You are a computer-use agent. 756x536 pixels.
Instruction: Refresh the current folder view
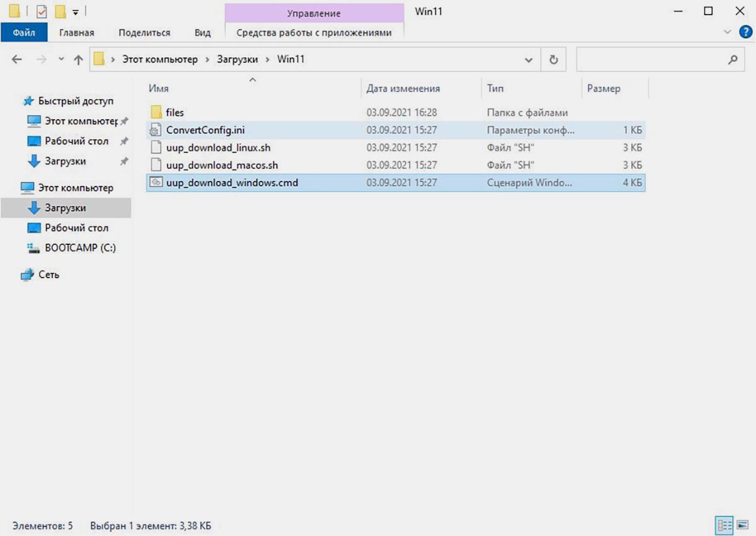(553, 59)
